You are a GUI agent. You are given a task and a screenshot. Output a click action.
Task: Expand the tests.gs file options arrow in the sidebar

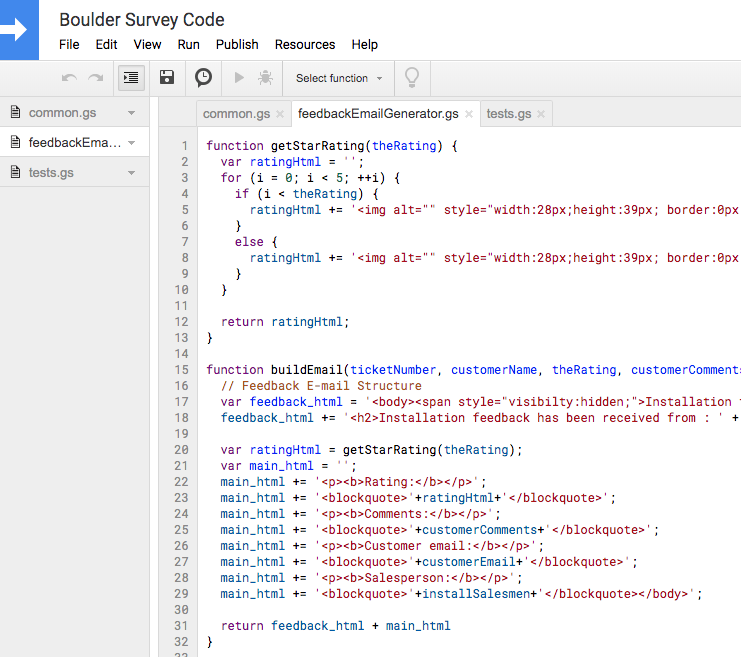[131, 173]
